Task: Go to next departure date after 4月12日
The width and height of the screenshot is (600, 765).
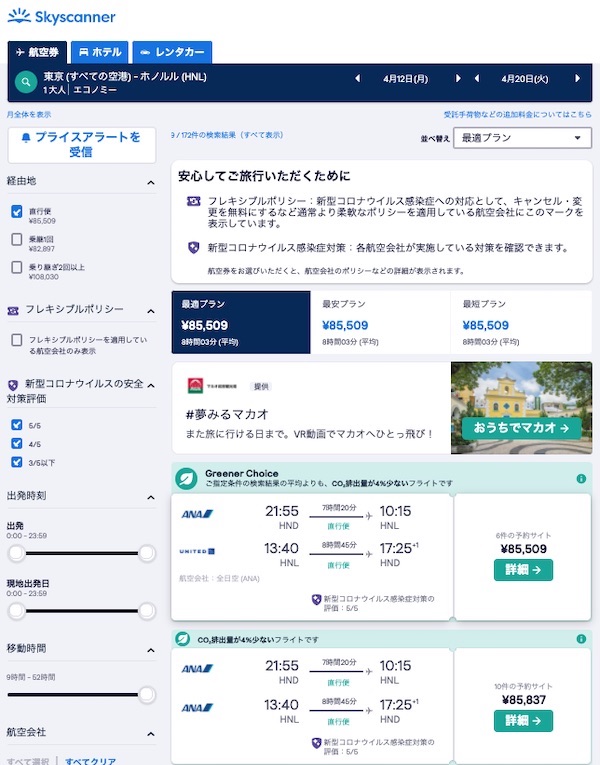Action: pyautogui.click(x=458, y=79)
